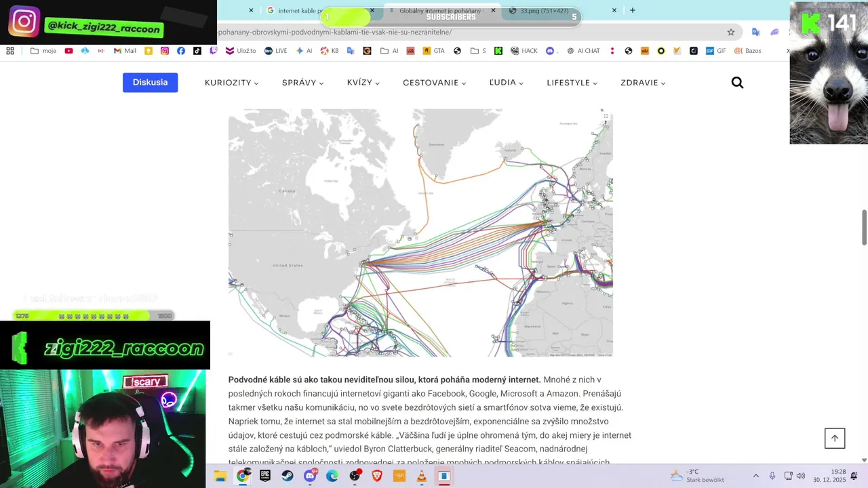Open the GTA bookmark
Image resolution: width=868 pixels, height=488 pixels.
pyautogui.click(x=433, y=51)
